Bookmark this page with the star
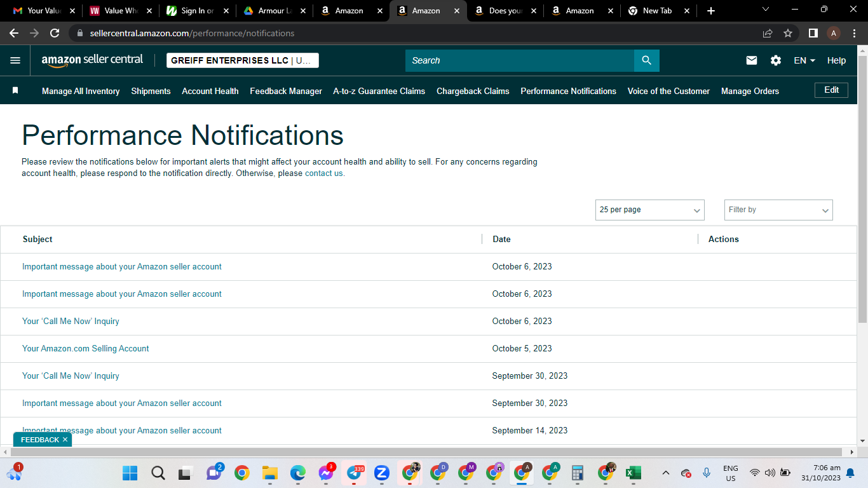 (788, 33)
